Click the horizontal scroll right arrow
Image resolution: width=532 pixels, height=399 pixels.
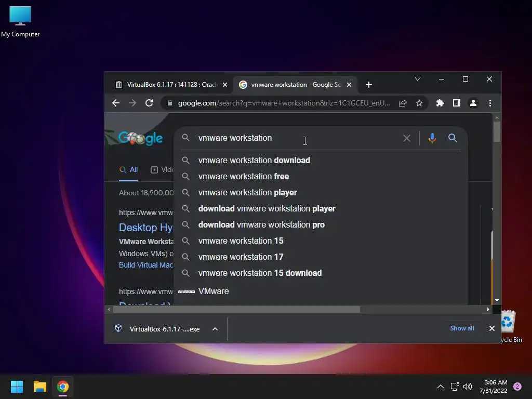pos(488,310)
